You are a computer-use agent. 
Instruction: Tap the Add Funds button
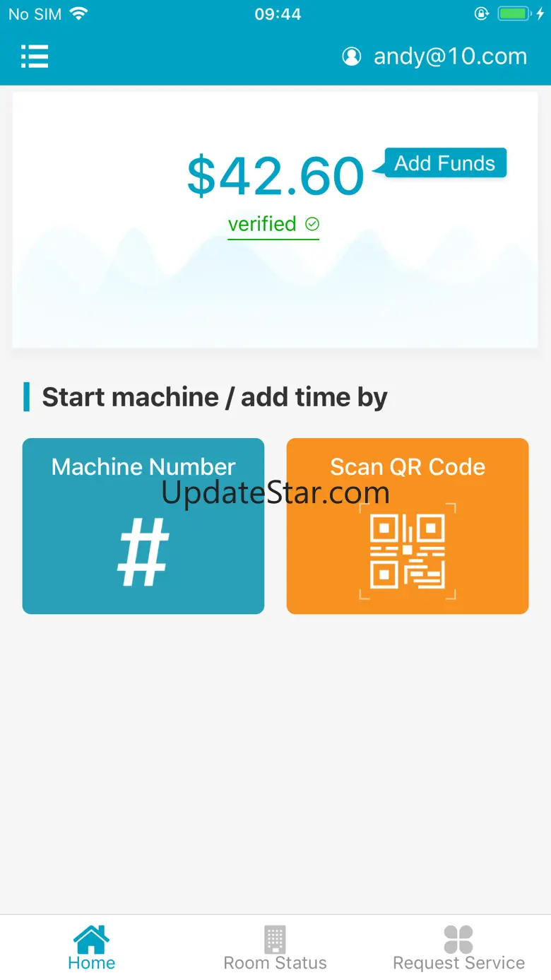click(445, 163)
